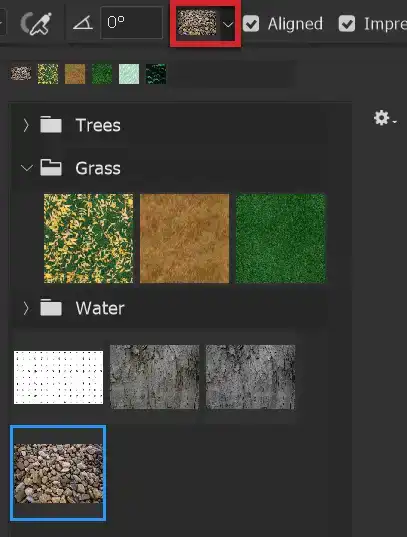
Task: Select the highlighted gravel stones pattern thumbnail
Action: [58, 473]
